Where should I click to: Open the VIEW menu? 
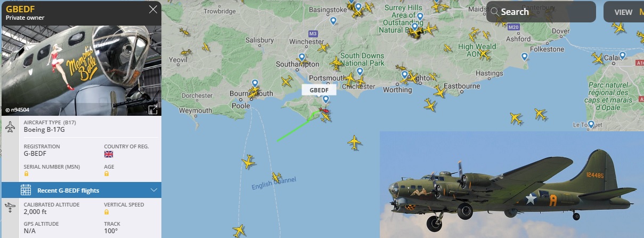[623, 12]
